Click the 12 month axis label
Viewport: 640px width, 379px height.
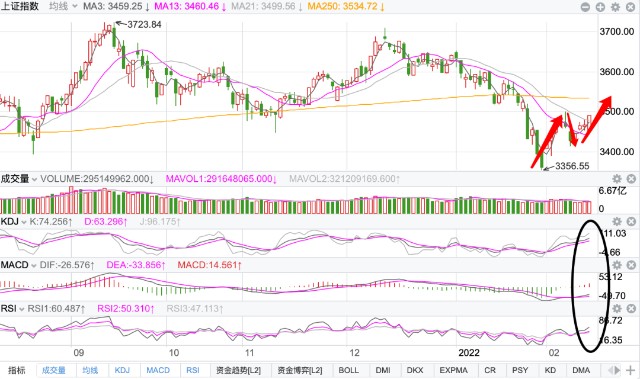[x=354, y=352]
